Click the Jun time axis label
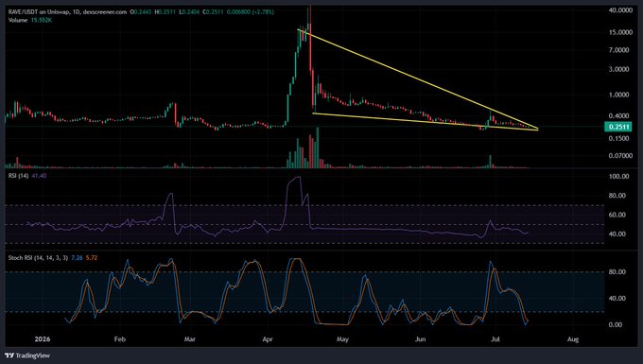643x364 pixels. coord(420,339)
